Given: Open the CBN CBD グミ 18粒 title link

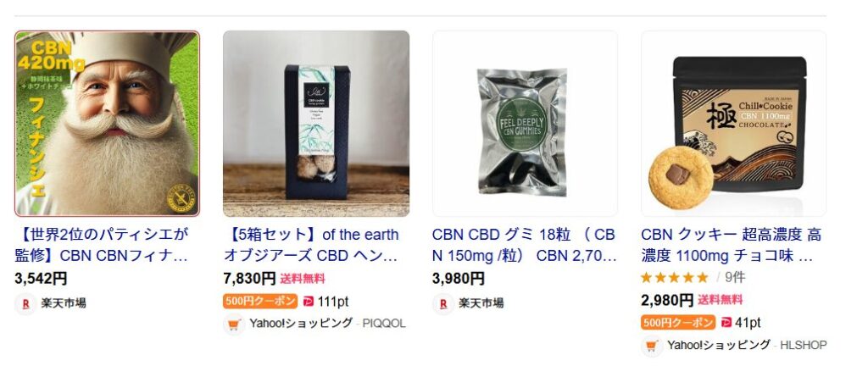Looking at the screenshot, I should [524, 245].
